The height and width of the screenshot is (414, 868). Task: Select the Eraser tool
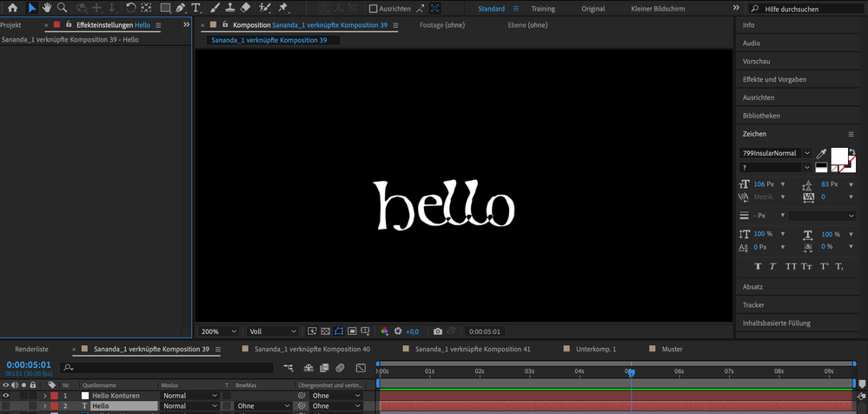(245, 8)
